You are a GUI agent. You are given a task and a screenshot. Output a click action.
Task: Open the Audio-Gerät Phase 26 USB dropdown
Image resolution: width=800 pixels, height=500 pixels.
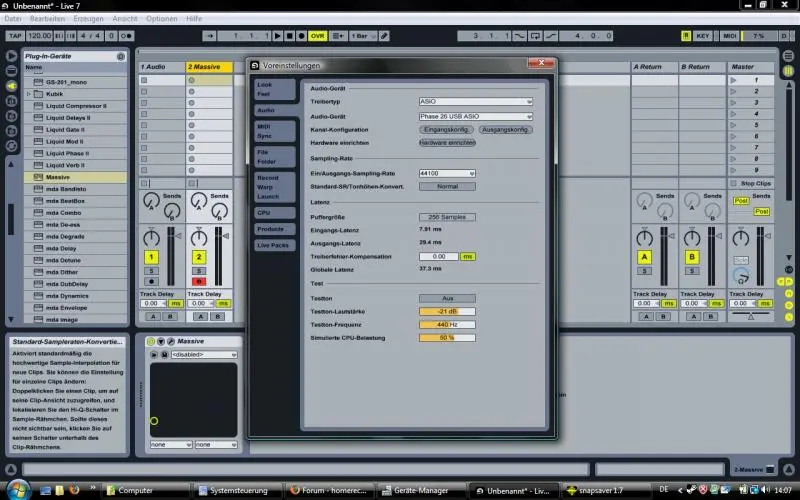tap(475, 116)
